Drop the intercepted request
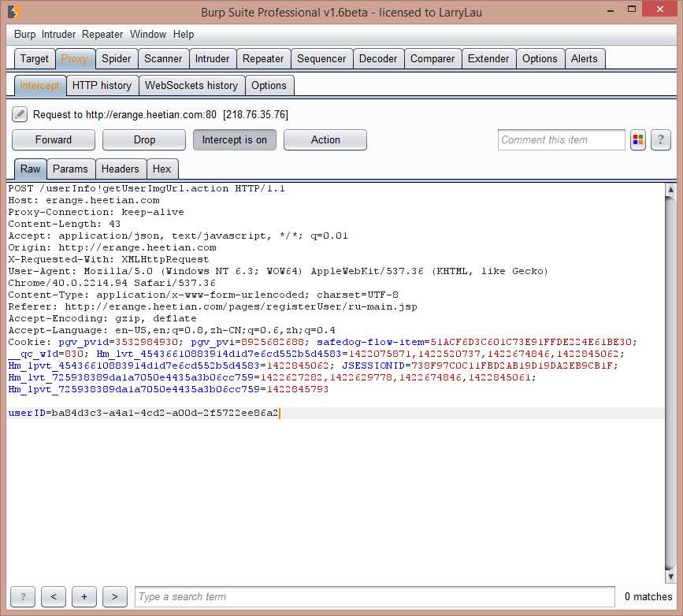The width and height of the screenshot is (683, 616). pos(143,140)
